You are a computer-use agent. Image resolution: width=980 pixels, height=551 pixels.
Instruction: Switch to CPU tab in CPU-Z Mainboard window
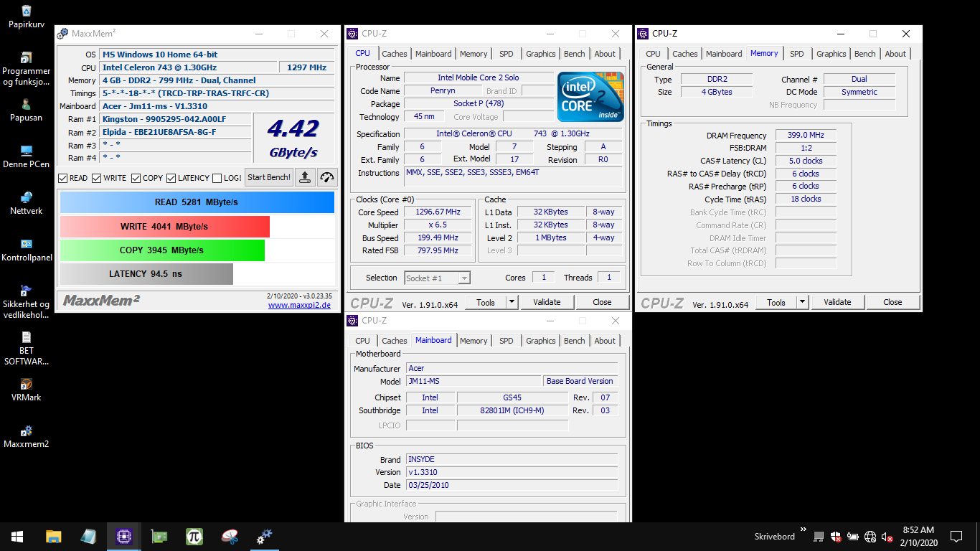(x=363, y=341)
